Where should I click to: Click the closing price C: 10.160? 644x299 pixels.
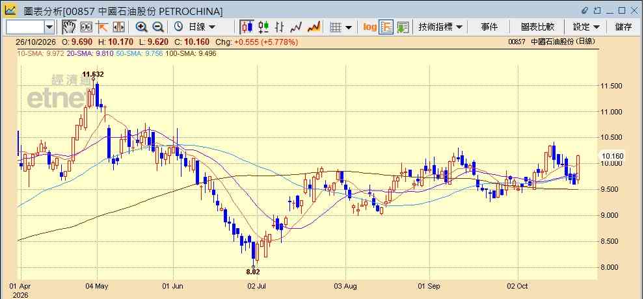click(x=191, y=42)
